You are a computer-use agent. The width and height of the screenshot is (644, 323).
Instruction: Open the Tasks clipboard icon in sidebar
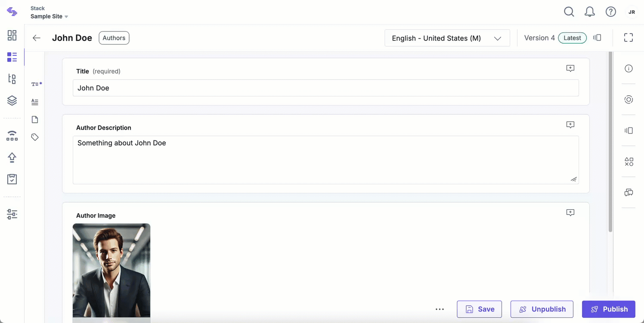coord(12,179)
